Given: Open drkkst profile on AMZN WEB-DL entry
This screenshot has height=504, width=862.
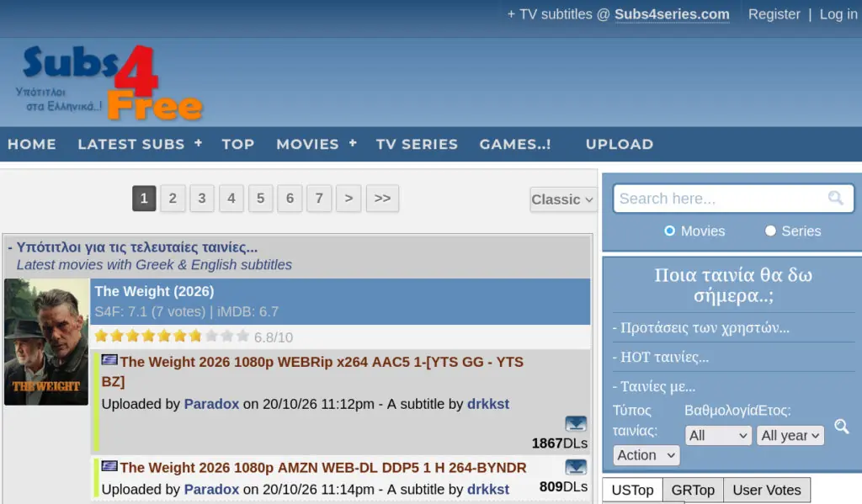Looking at the screenshot, I should click(x=488, y=489).
